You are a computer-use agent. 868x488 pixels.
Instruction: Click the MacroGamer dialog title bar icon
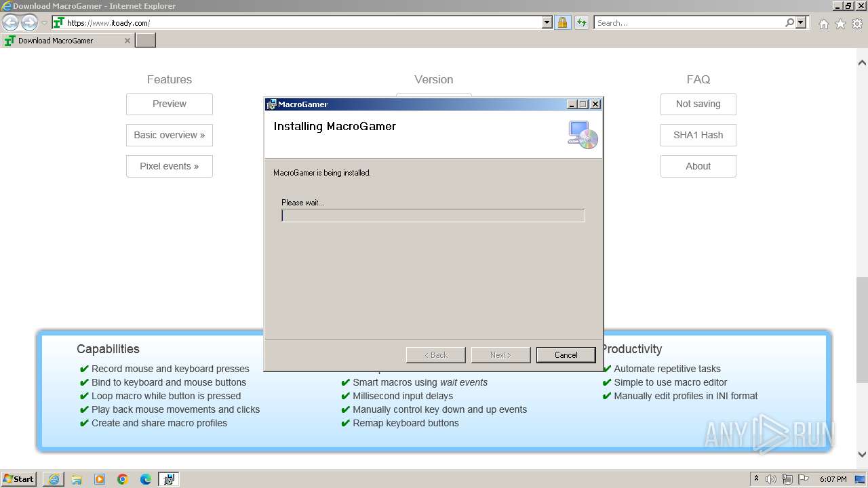[x=271, y=104]
